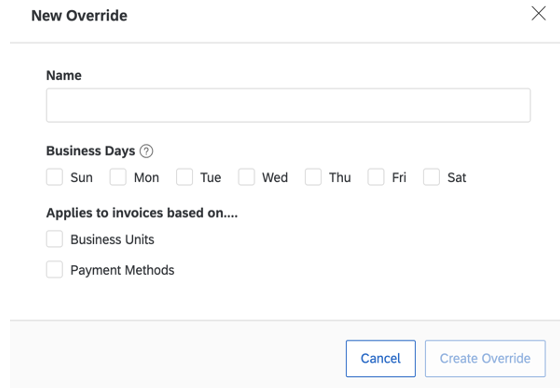Viewport: 560px width, 388px height.
Task: Check the Tue checkbox
Action: click(184, 177)
